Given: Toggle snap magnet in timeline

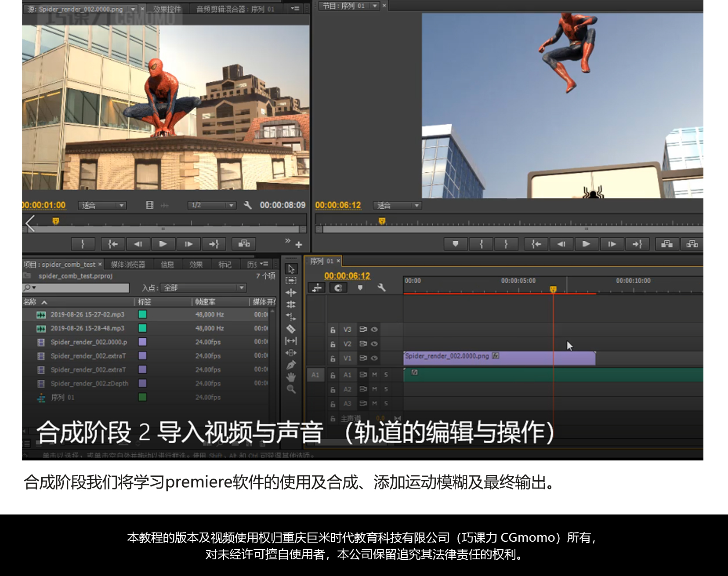Looking at the screenshot, I should click(338, 287).
